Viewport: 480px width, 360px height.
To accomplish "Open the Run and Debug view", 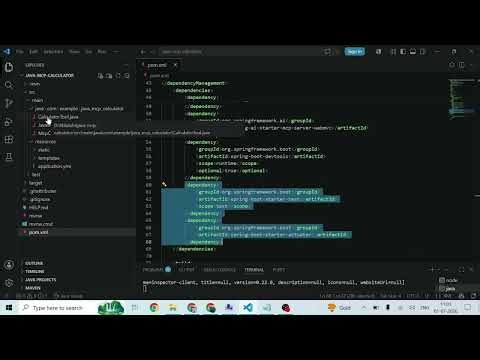I will pyautogui.click(x=9, y=121).
